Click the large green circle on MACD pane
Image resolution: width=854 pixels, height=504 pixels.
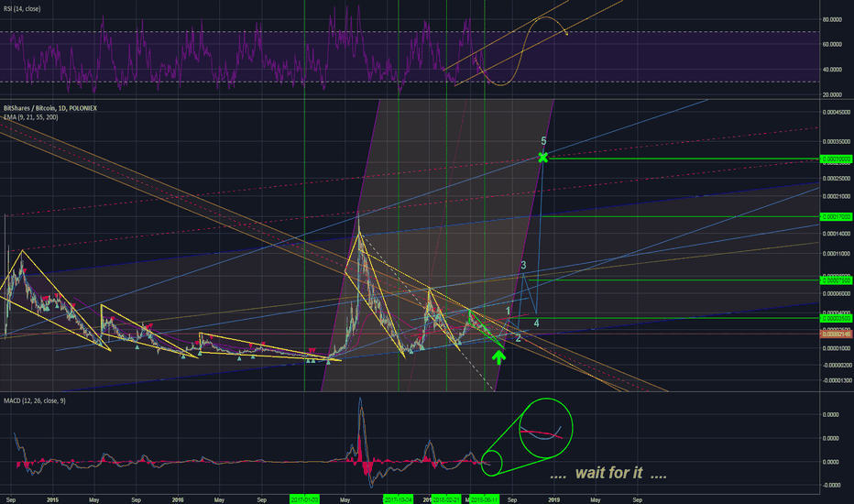546,428
